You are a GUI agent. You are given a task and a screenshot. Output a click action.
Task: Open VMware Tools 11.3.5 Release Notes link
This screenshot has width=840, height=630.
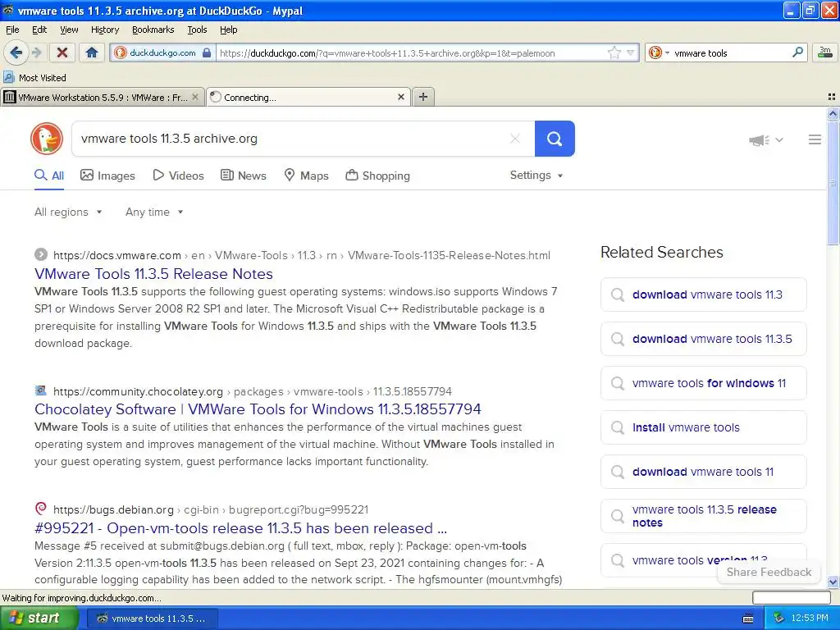click(153, 274)
